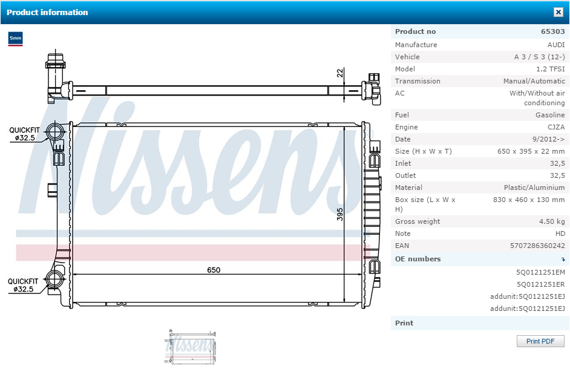Close the Product information dialog
The width and height of the screenshot is (570, 392).
(559, 12)
